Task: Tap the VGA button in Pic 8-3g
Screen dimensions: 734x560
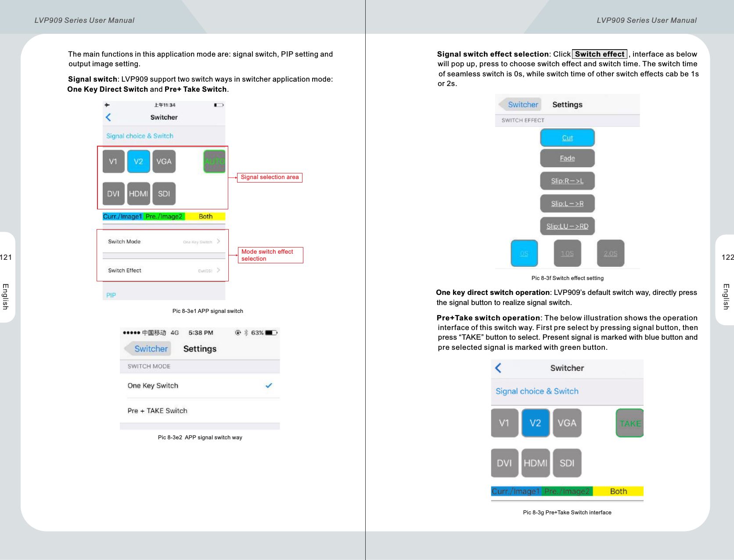Action: tap(567, 423)
